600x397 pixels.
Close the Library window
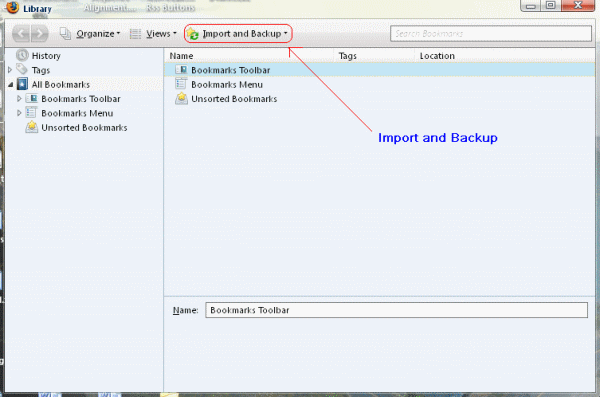point(578,5)
